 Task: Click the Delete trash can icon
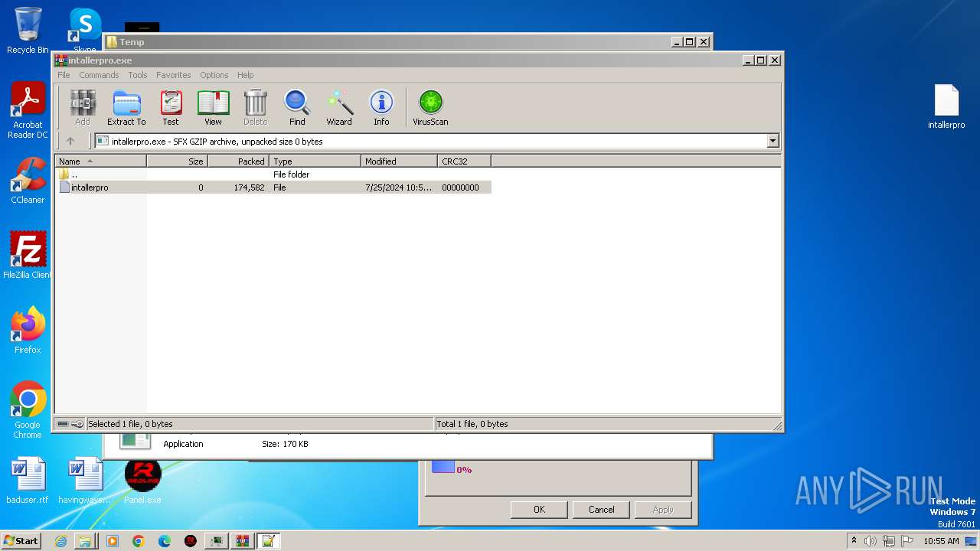[255, 107]
